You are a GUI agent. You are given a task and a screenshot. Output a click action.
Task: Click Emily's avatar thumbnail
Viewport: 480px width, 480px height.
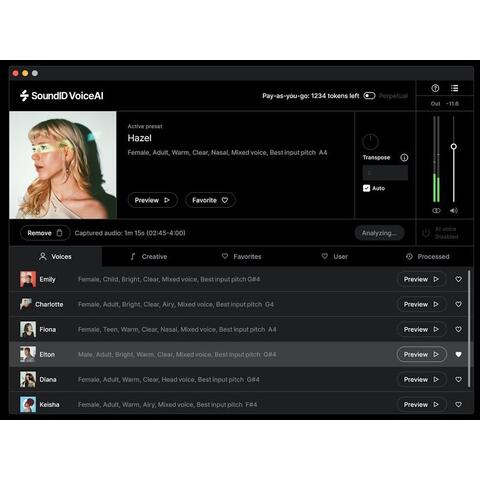click(x=28, y=279)
